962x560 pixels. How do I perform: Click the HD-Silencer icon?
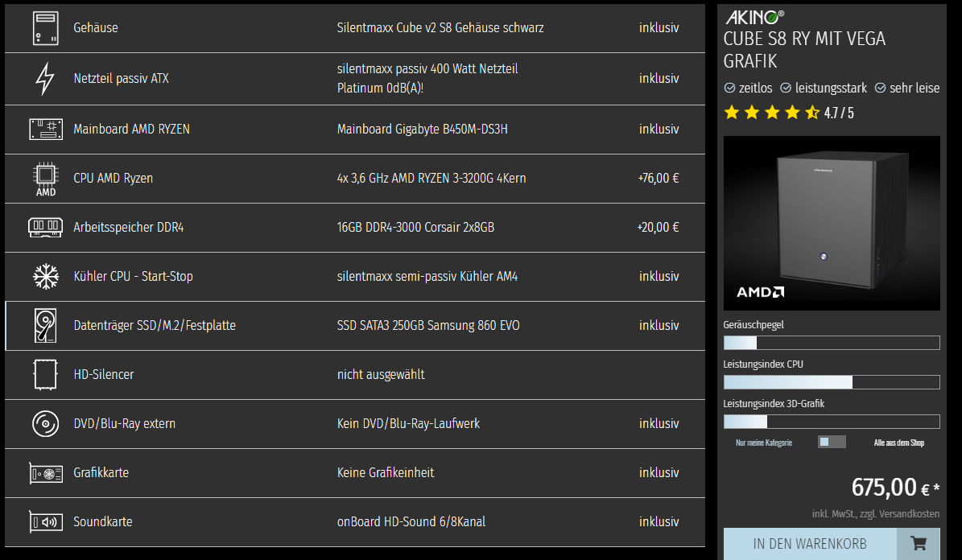45,375
